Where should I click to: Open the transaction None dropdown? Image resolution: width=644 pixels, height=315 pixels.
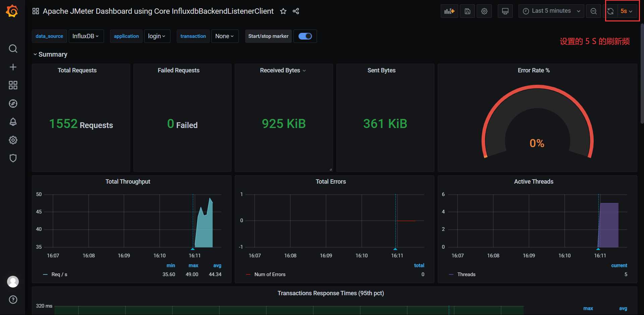tap(225, 36)
